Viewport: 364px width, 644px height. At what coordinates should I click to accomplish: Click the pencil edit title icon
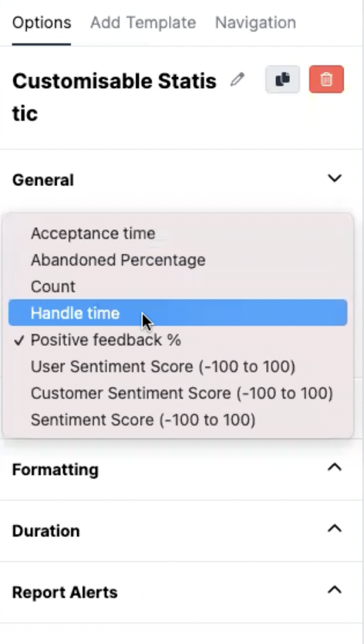point(238,80)
